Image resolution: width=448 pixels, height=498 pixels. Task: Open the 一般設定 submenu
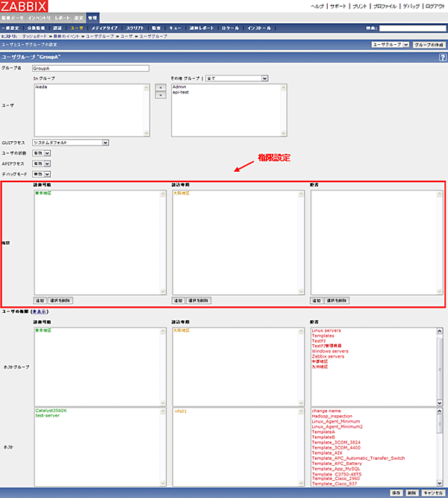pos(10,28)
